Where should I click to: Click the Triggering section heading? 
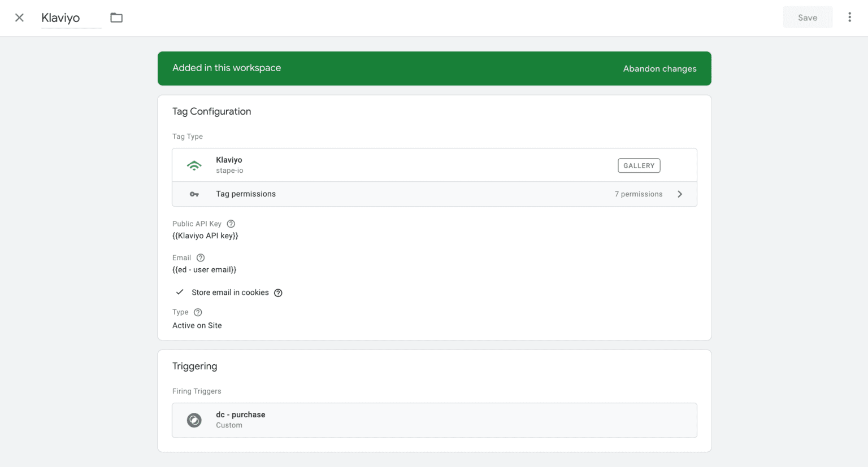click(195, 366)
